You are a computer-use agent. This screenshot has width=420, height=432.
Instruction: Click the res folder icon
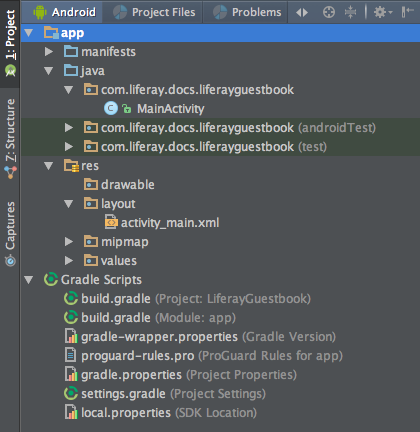click(x=71, y=166)
